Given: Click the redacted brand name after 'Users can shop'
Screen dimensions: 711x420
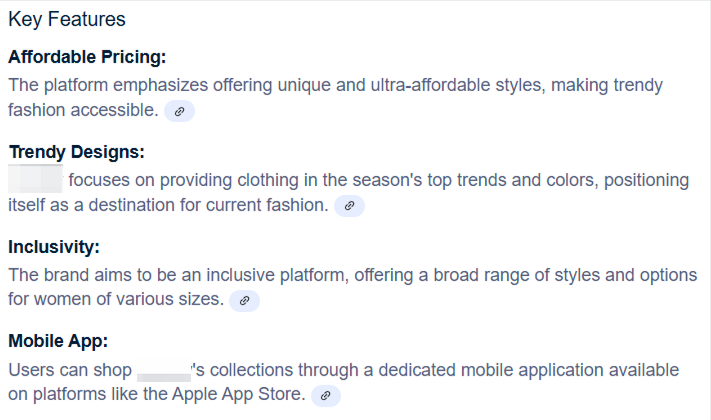Looking at the screenshot, I should coord(163,371).
